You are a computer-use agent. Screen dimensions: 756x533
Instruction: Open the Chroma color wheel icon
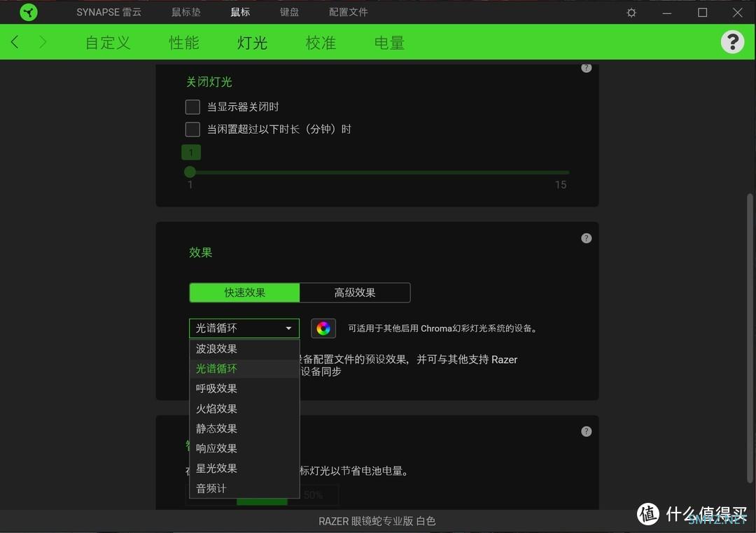click(323, 328)
